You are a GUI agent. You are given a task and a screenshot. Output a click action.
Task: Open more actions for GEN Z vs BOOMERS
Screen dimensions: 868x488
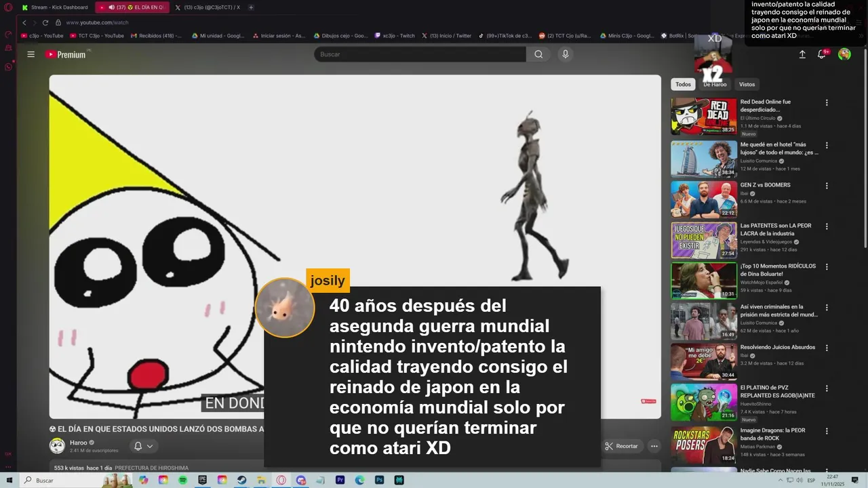tap(827, 186)
